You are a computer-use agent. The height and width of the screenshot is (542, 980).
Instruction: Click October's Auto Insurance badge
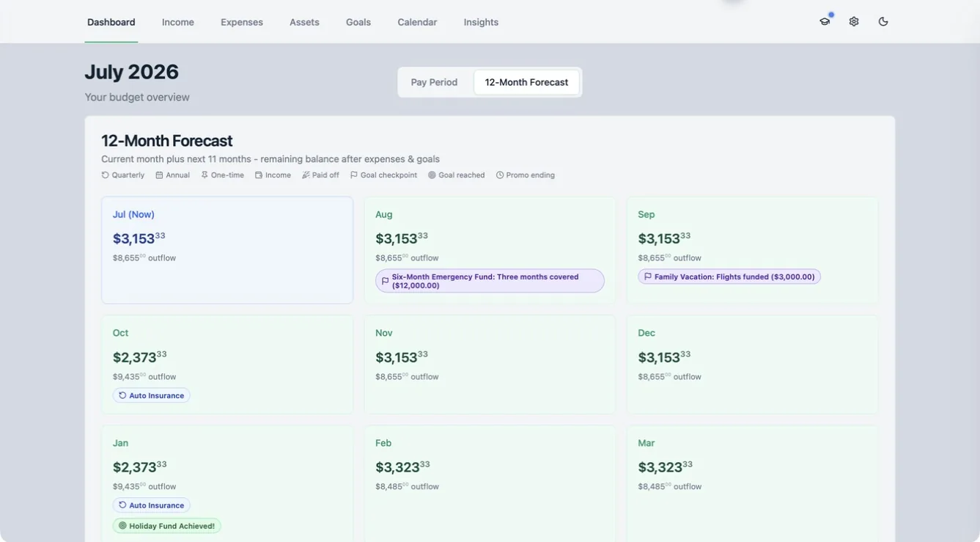pyautogui.click(x=152, y=395)
